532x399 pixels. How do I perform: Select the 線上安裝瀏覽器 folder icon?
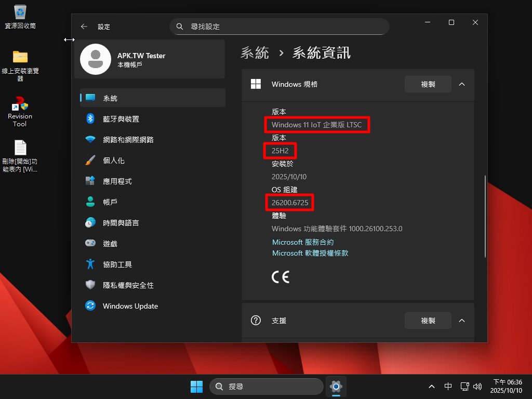[20, 57]
